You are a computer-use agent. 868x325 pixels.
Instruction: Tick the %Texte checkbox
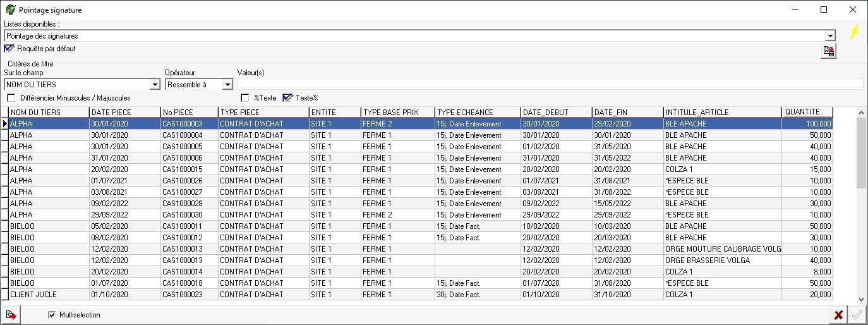pyautogui.click(x=245, y=98)
